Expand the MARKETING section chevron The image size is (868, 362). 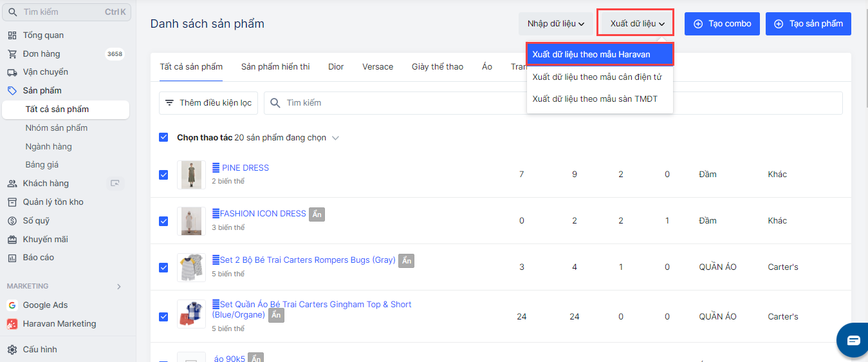tap(119, 287)
